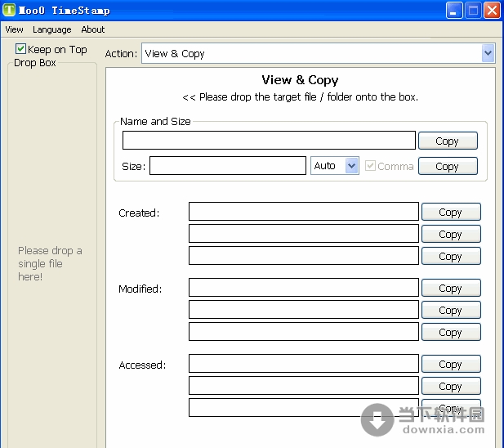The image size is (504, 448).
Task: Click the first Created timestamp field
Action: [304, 211]
